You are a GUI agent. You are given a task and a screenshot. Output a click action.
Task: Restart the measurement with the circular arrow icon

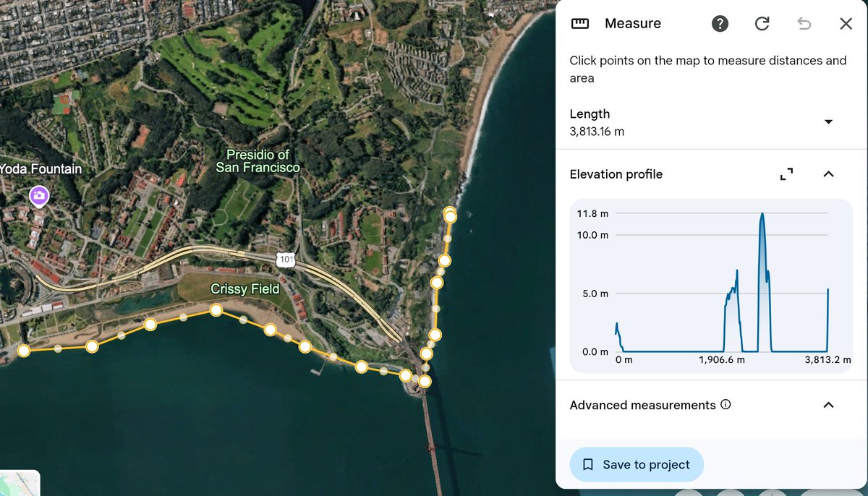coord(762,24)
